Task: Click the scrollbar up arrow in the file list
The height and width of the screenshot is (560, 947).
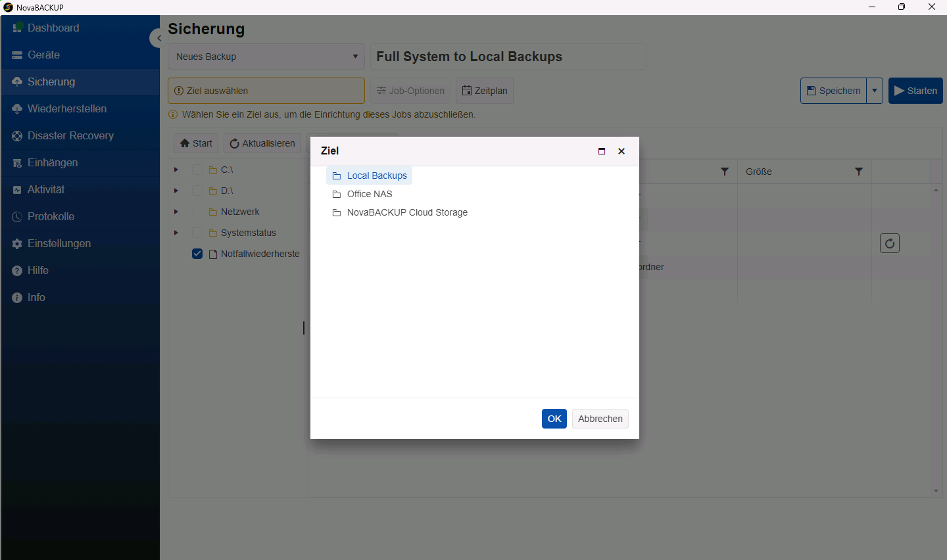Action: [936, 190]
